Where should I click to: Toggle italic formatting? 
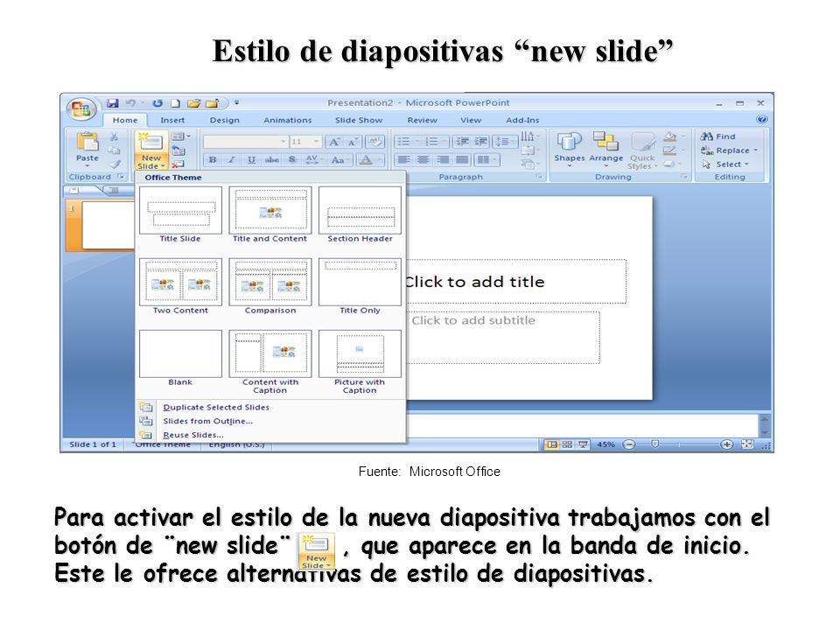point(231,159)
